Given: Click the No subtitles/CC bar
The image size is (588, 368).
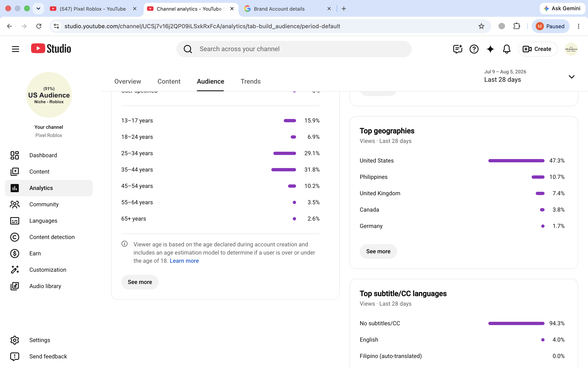Looking at the screenshot, I should pyautogui.click(x=516, y=323).
